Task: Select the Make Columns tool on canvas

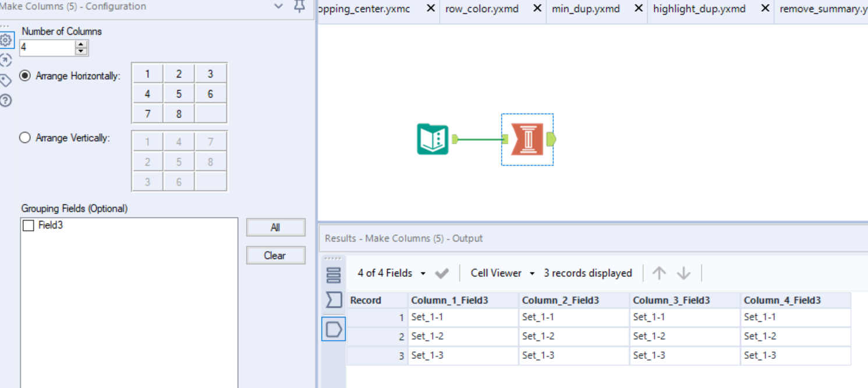Action: (x=527, y=139)
